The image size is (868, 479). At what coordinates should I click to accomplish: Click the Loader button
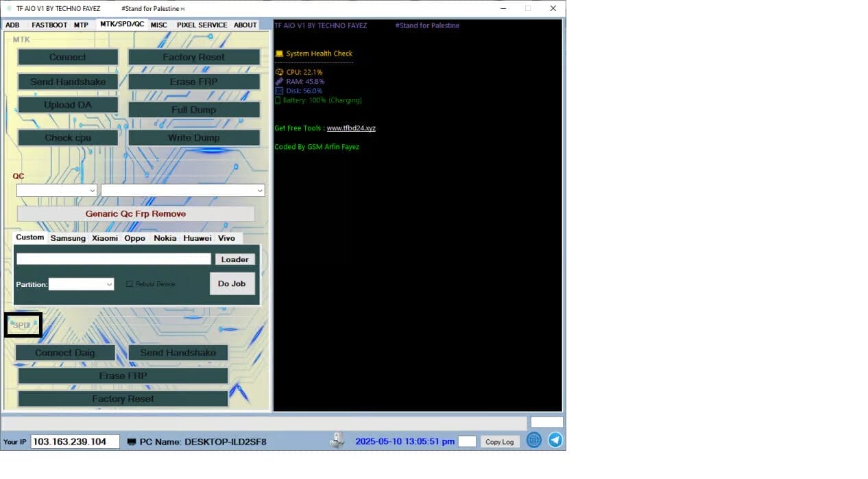pos(234,259)
